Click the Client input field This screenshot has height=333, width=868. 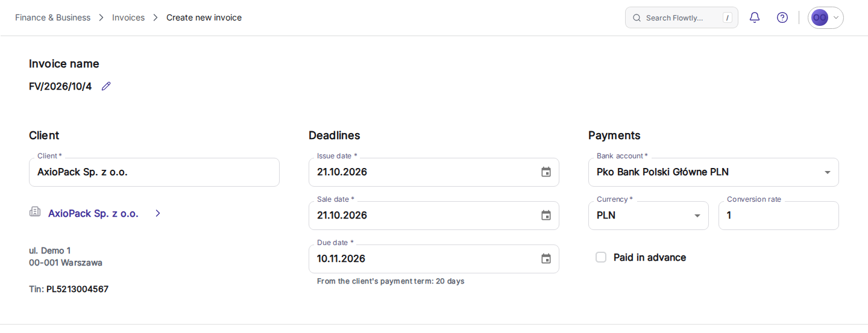154,172
